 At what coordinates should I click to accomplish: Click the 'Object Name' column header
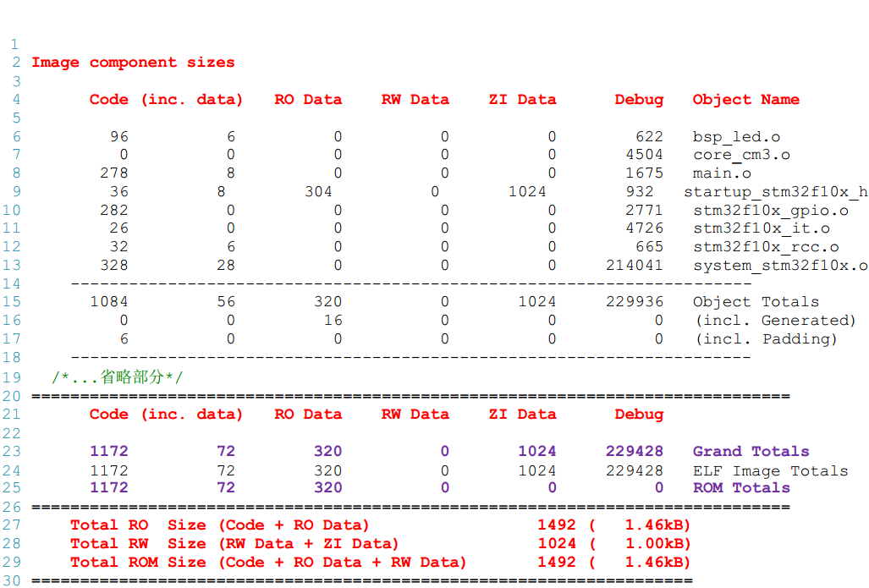pyautogui.click(x=746, y=100)
